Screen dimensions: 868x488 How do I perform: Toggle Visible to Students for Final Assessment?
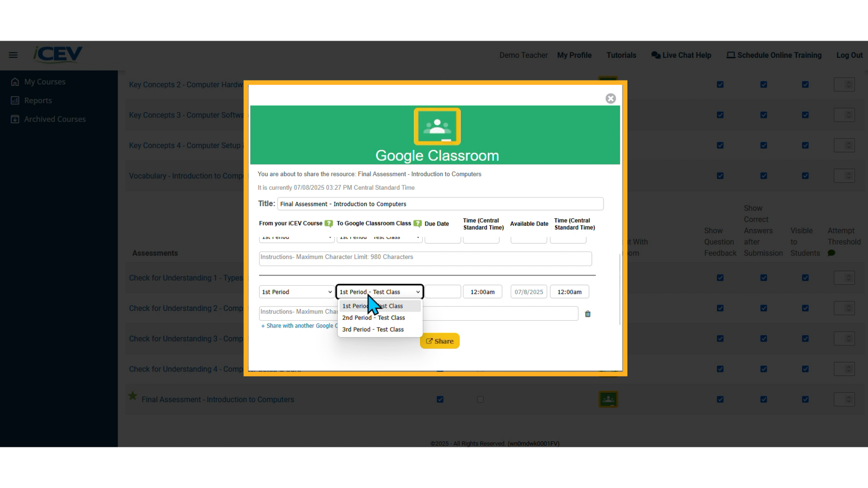click(805, 399)
